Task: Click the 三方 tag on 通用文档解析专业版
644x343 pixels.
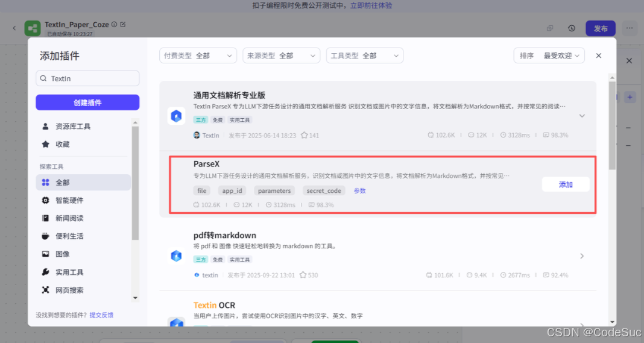Action: click(201, 120)
